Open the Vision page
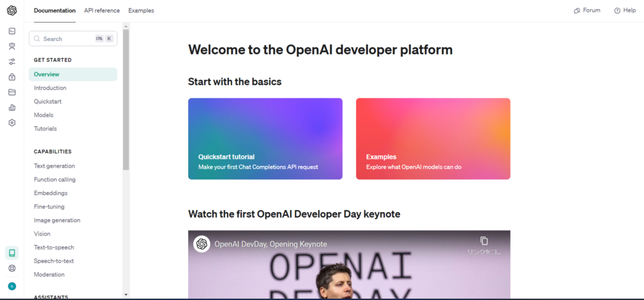The width and height of the screenshot is (644, 300). click(42, 234)
